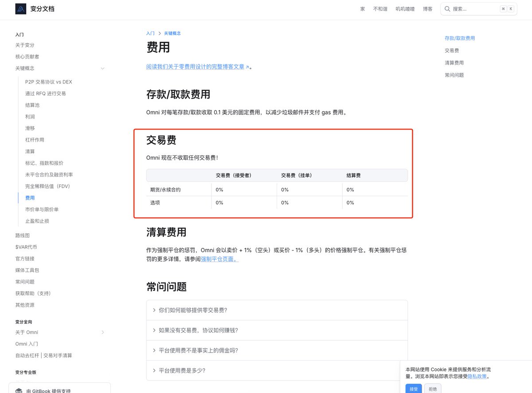Open the 博客 top navigation link

428,9
